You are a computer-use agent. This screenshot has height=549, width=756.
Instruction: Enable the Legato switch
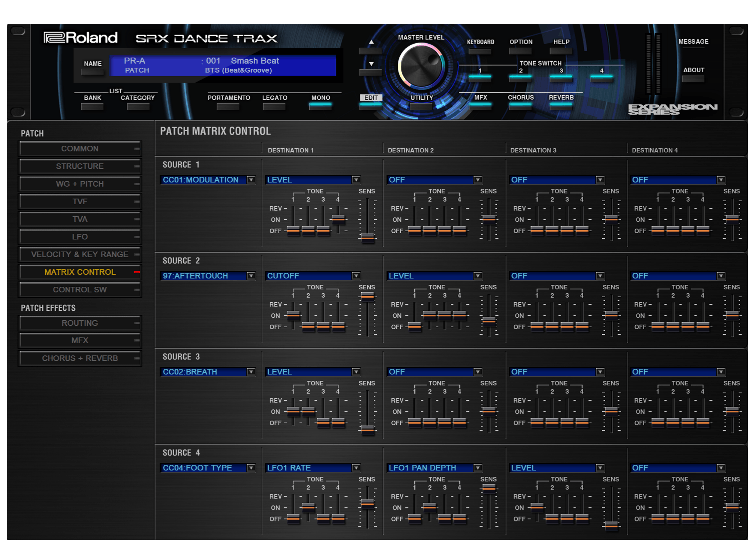coord(274,106)
